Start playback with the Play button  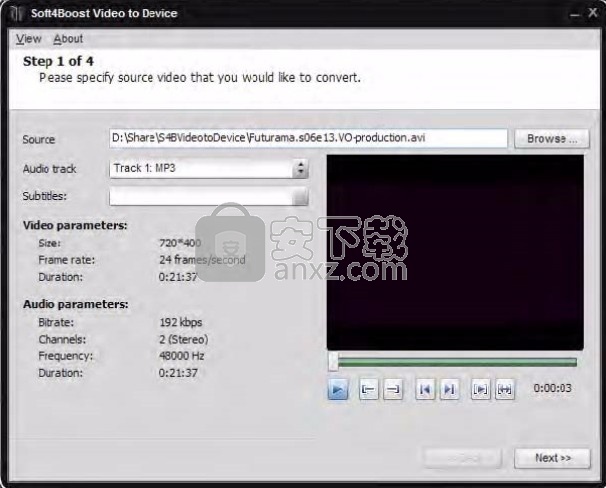click(338, 389)
